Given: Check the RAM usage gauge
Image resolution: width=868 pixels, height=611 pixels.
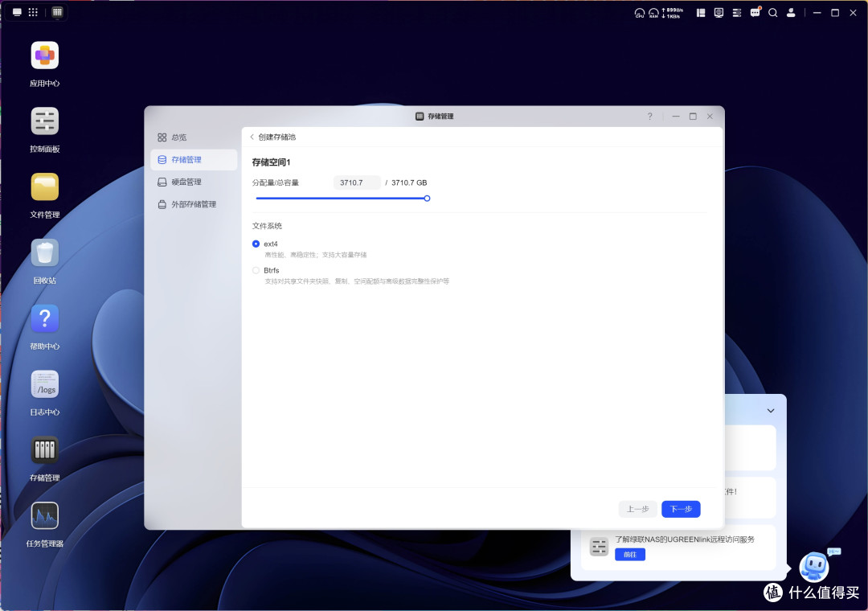Looking at the screenshot, I should (x=653, y=13).
